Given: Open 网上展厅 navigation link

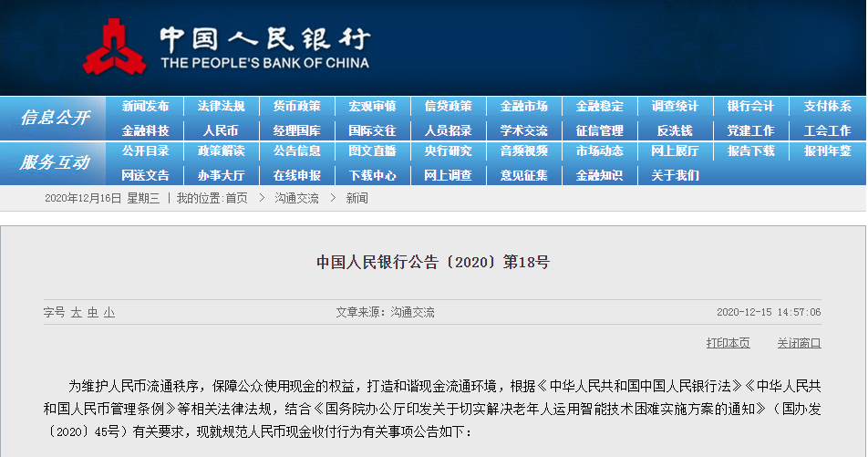Looking at the screenshot, I should coord(675,151).
